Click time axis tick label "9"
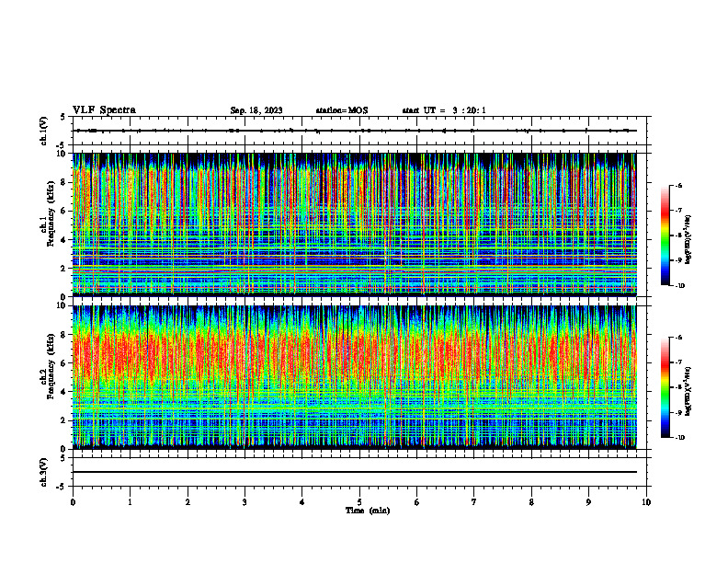 point(588,502)
